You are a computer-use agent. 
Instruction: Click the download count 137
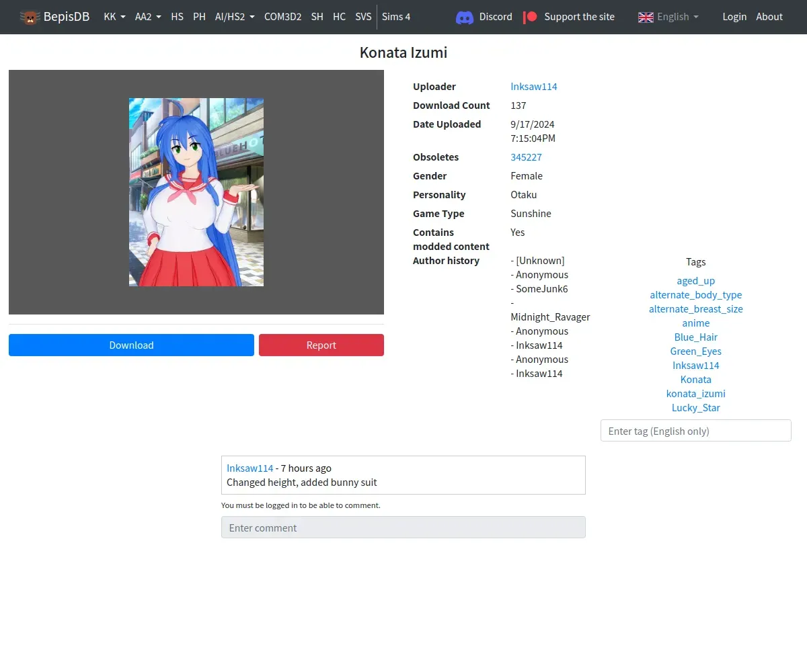(518, 106)
